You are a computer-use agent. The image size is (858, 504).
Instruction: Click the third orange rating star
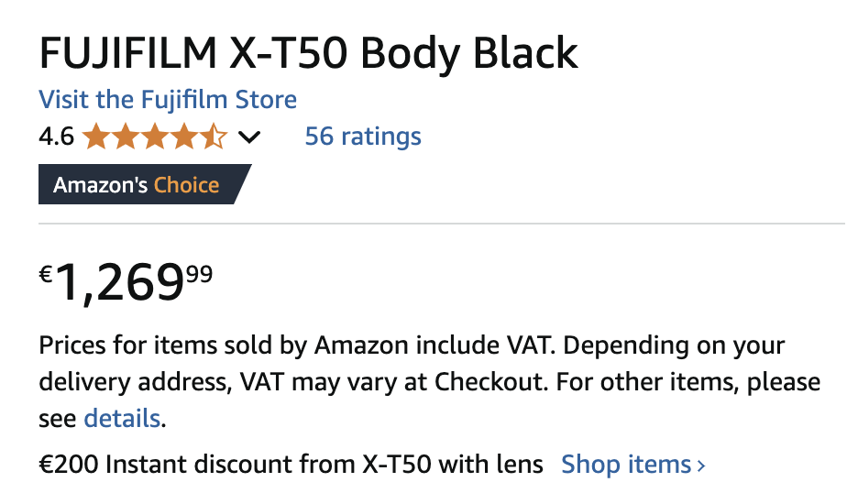(154, 137)
